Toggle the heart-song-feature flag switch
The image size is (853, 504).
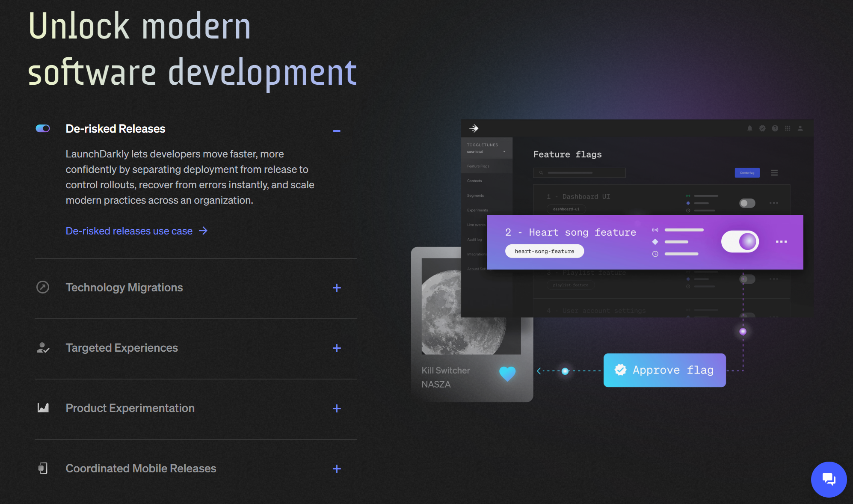click(740, 240)
